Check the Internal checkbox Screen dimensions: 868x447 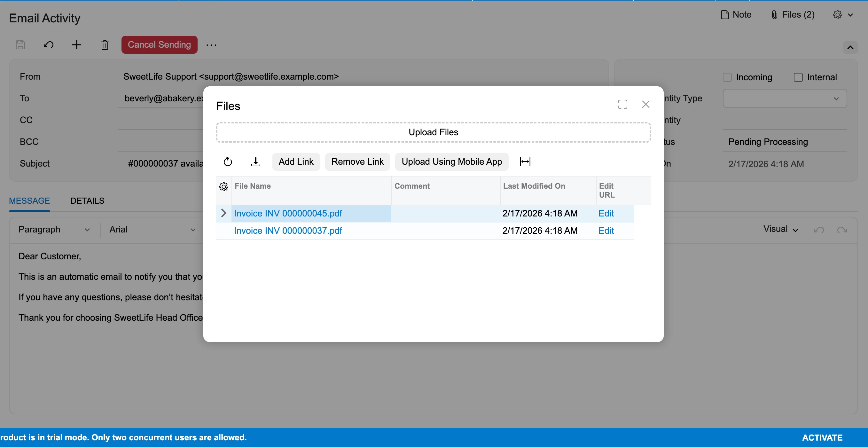pos(798,77)
